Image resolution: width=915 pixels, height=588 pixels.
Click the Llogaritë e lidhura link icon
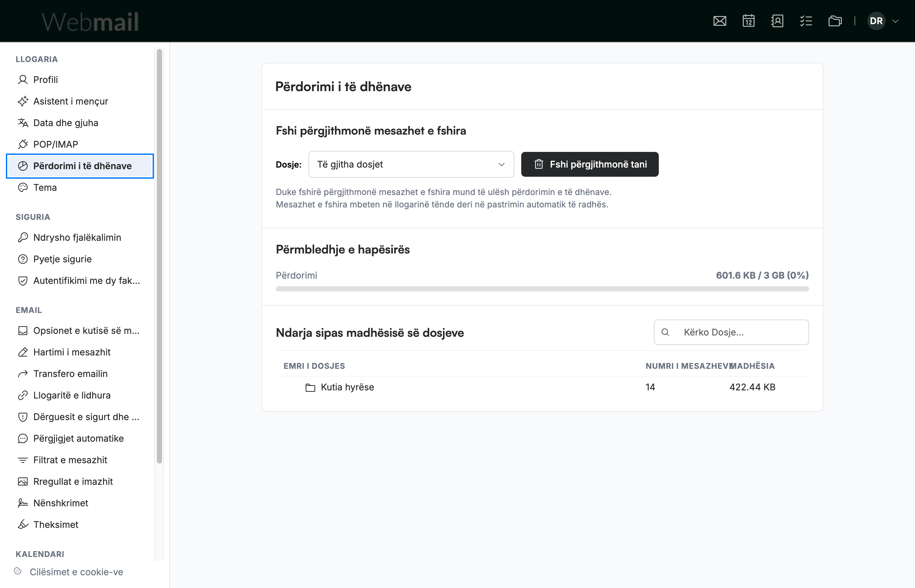click(x=23, y=395)
